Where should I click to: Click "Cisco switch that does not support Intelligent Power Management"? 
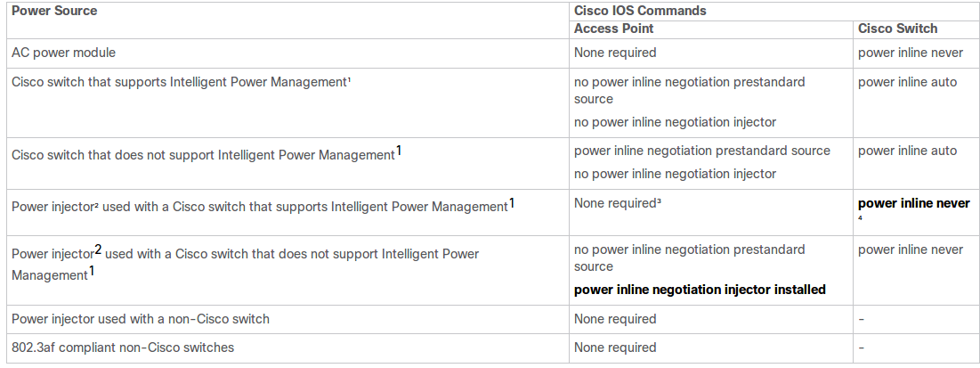click(x=203, y=155)
